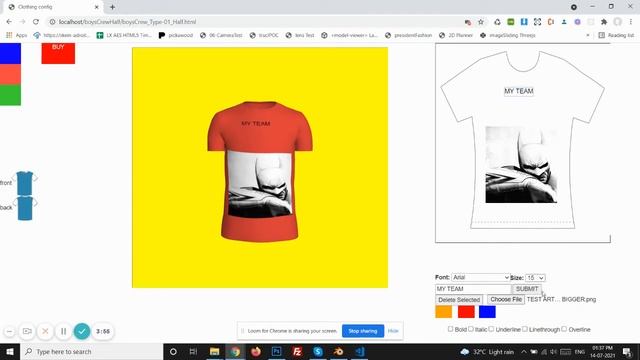
Task: Enable the Overline checkbox
Action: pyautogui.click(x=564, y=329)
